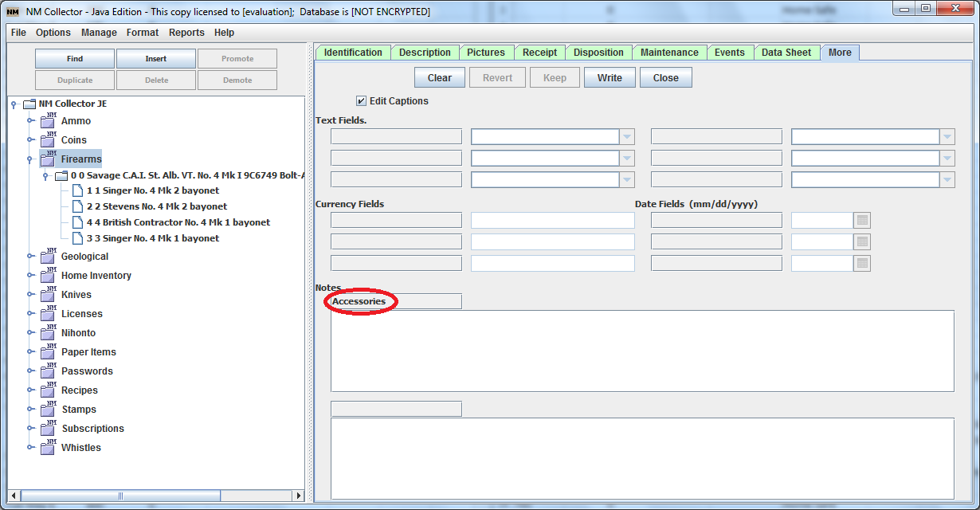
Task: Expand the Ammo tree node
Action: 30,121
